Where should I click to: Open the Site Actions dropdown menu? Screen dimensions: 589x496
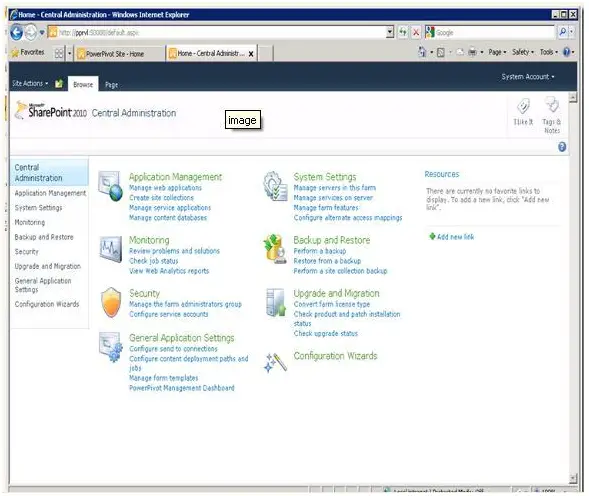tap(30, 83)
